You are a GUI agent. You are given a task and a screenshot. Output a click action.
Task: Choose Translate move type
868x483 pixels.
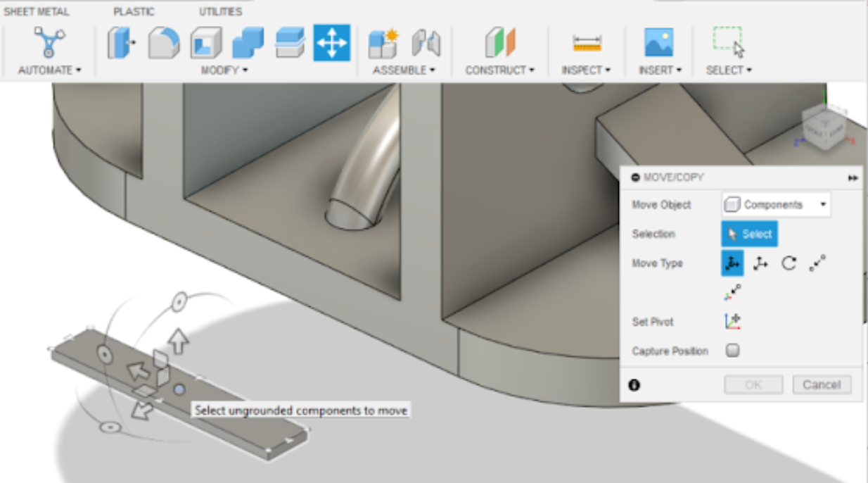760,263
